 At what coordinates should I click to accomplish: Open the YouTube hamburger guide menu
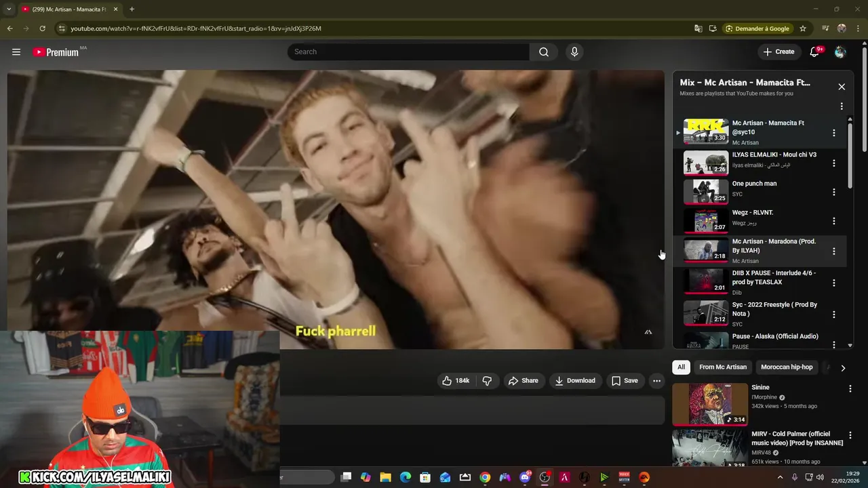16,52
